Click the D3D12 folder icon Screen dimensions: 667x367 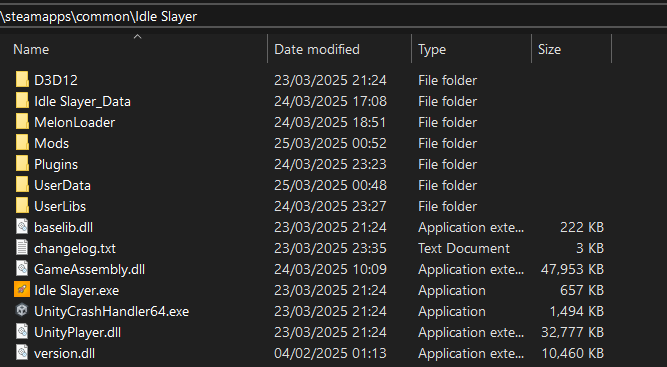[x=22, y=80]
